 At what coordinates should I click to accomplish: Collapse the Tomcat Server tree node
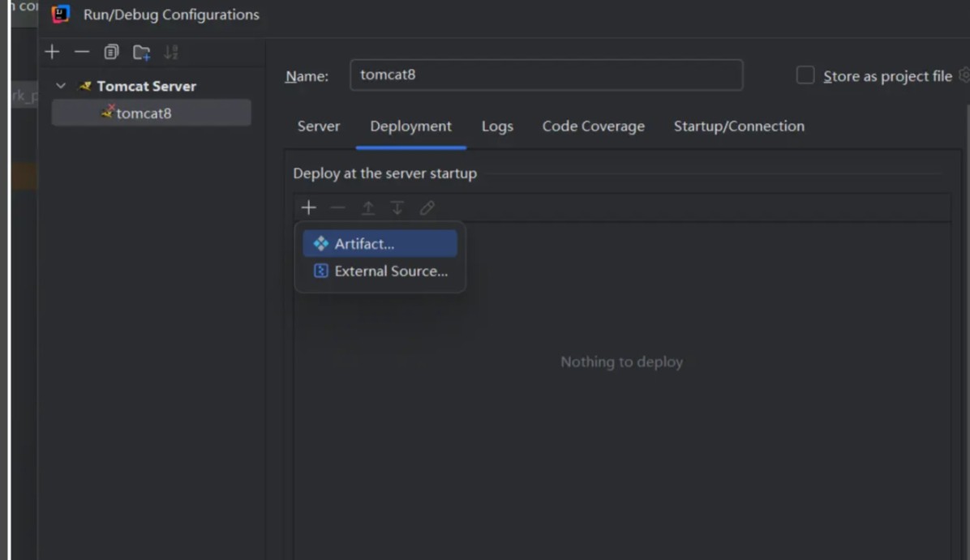coord(61,86)
